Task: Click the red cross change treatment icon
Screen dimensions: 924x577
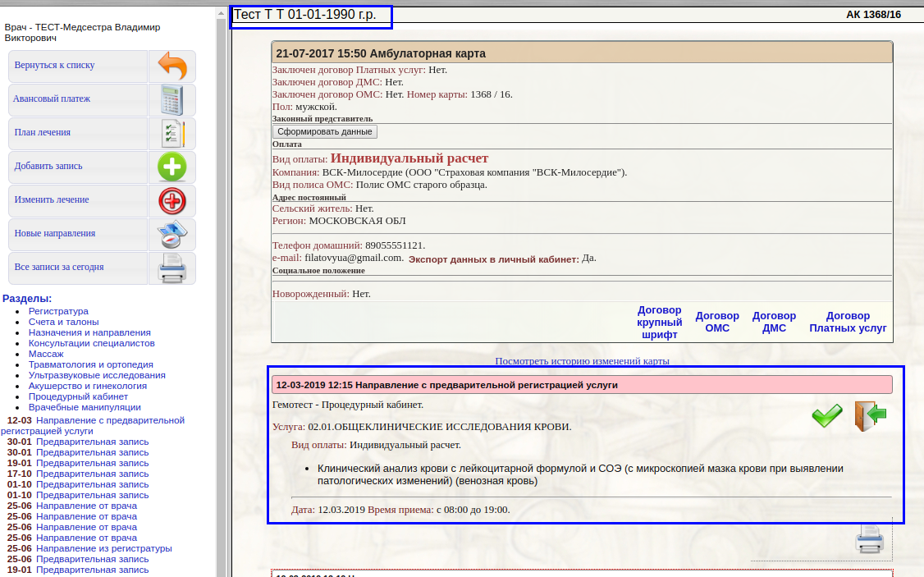Action: coord(172,200)
